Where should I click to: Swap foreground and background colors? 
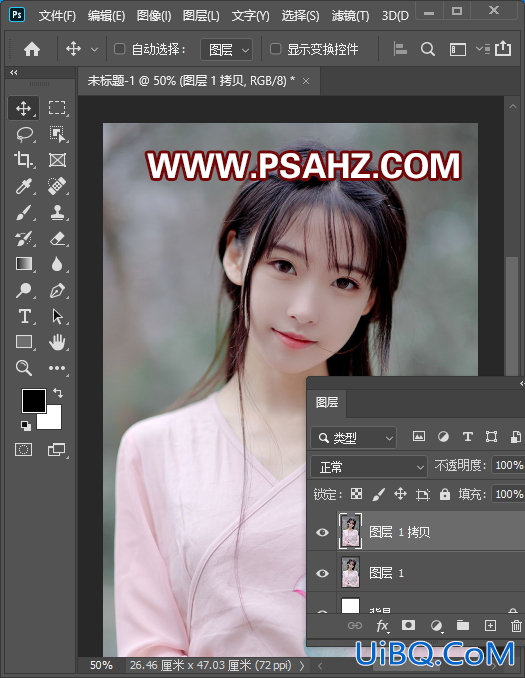(x=58, y=393)
